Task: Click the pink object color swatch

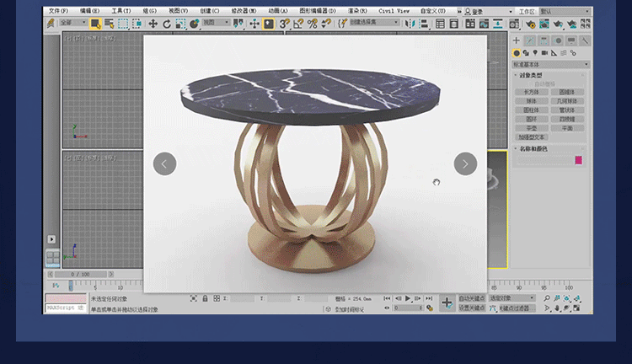Action: (578, 160)
